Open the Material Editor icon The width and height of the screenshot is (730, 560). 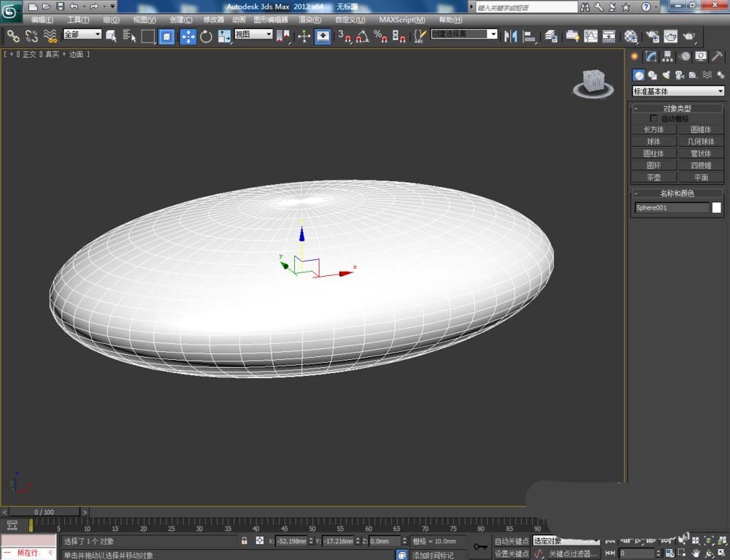click(631, 36)
